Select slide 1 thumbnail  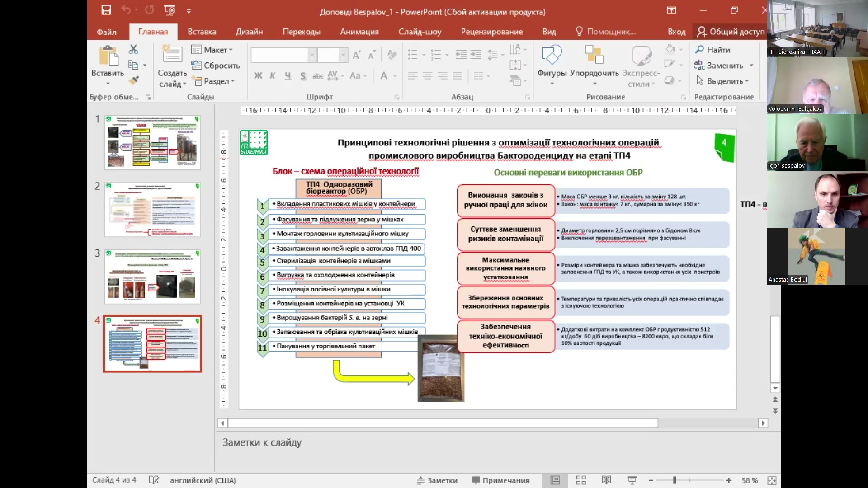tap(152, 142)
